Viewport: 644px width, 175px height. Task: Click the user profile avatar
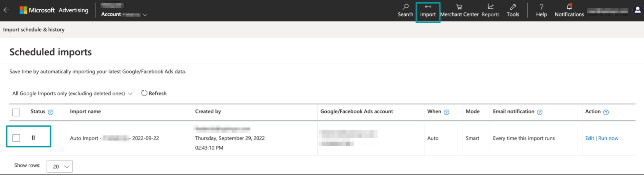coord(637,10)
